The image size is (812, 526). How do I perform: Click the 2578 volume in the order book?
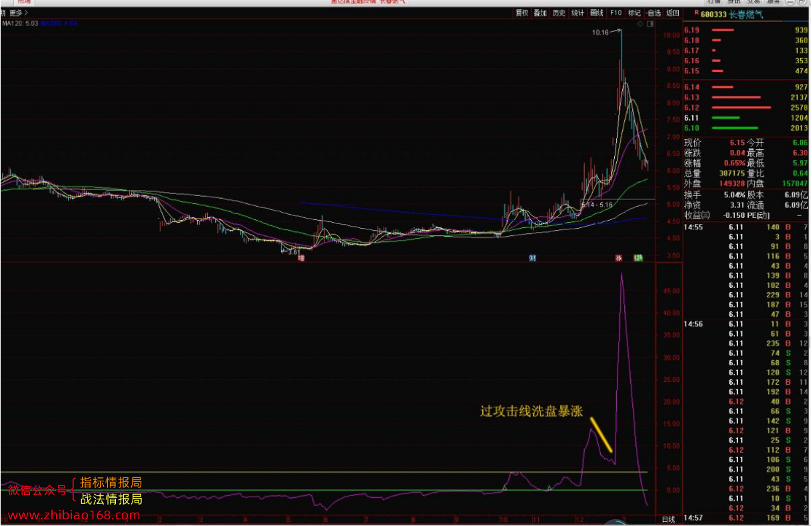pos(799,107)
